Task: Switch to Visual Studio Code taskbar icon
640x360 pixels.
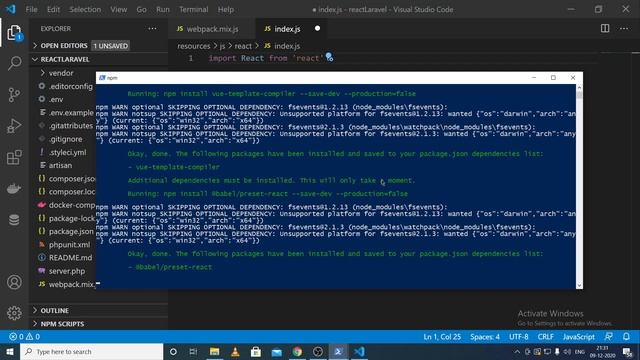Action: pos(359,352)
